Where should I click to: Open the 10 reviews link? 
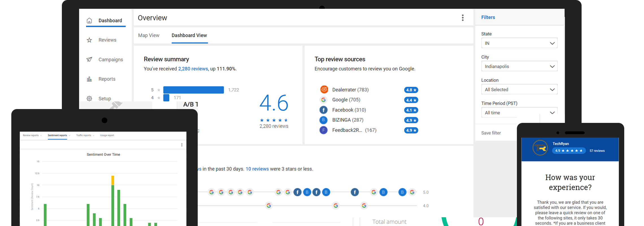pyautogui.click(x=257, y=169)
